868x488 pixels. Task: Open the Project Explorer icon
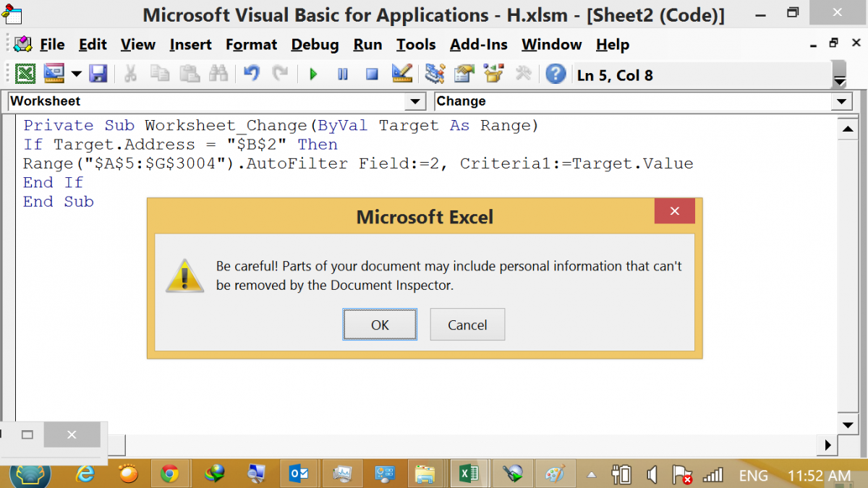tap(435, 73)
